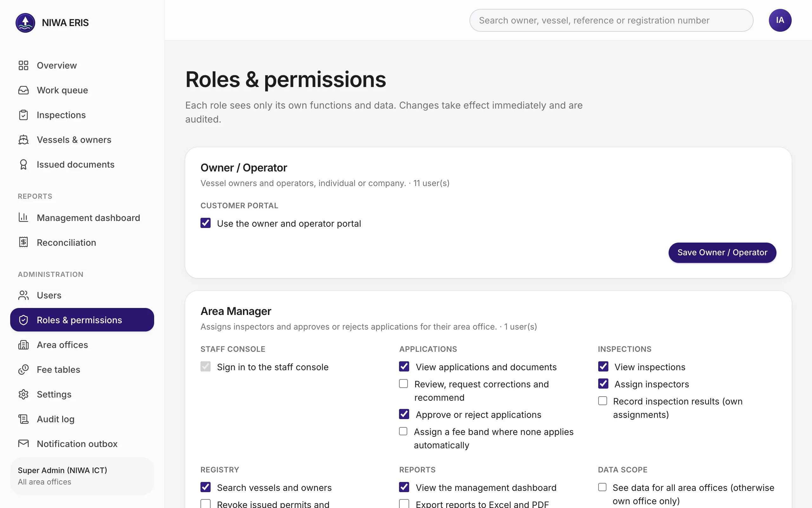Click the Vessels & owners ship icon

pyautogui.click(x=23, y=140)
